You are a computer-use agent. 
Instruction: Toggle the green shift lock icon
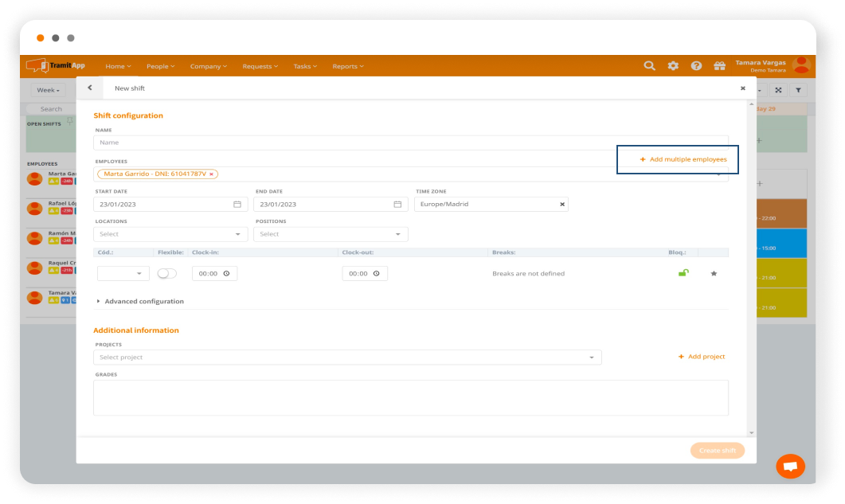(683, 273)
